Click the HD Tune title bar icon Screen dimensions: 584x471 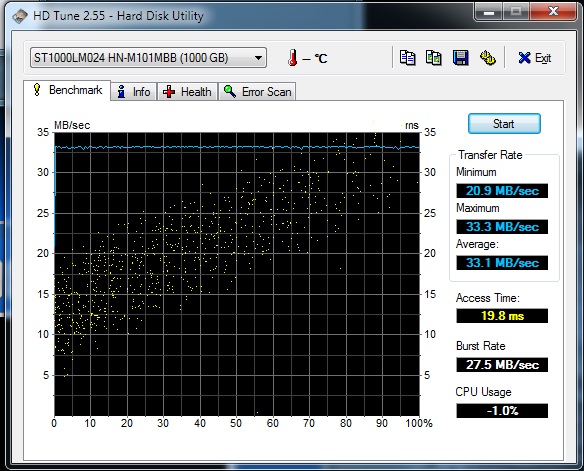(x=20, y=16)
